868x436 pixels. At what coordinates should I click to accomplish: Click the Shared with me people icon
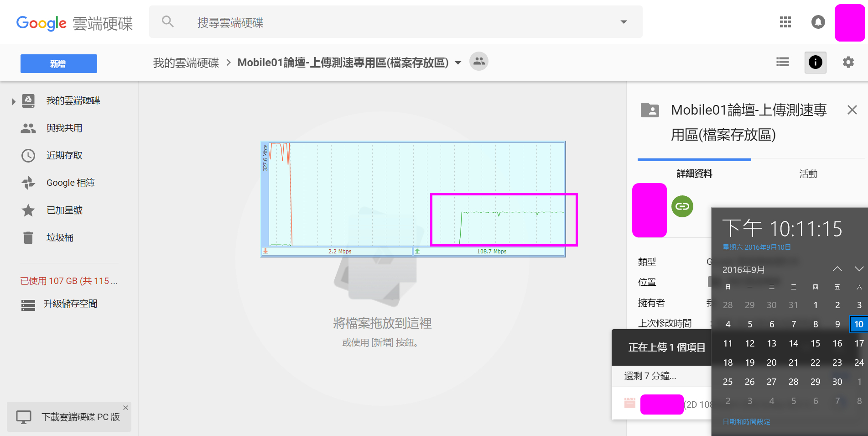point(28,128)
